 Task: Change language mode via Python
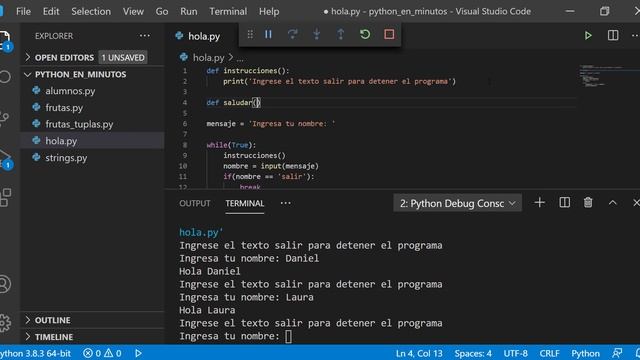[585, 353]
